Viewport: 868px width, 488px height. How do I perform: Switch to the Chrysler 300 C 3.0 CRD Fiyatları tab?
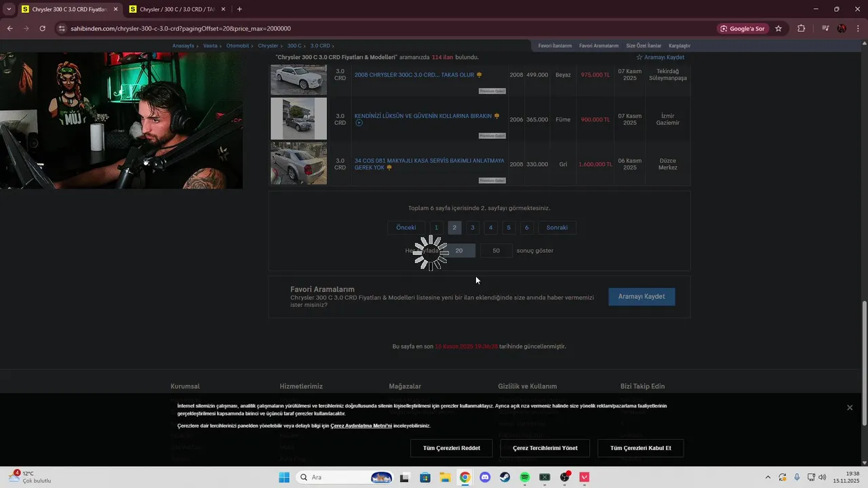[69, 9]
